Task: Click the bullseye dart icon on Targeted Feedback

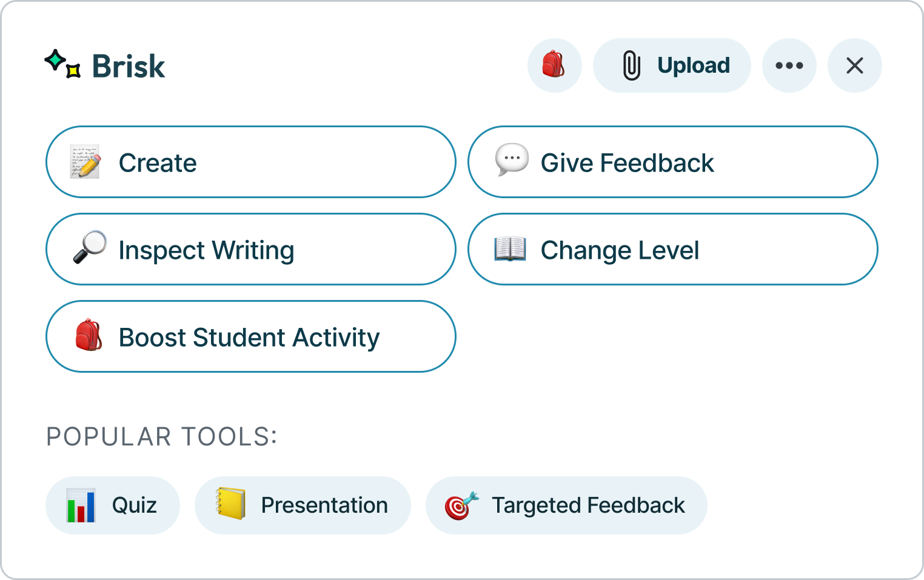Action: click(x=461, y=506)
